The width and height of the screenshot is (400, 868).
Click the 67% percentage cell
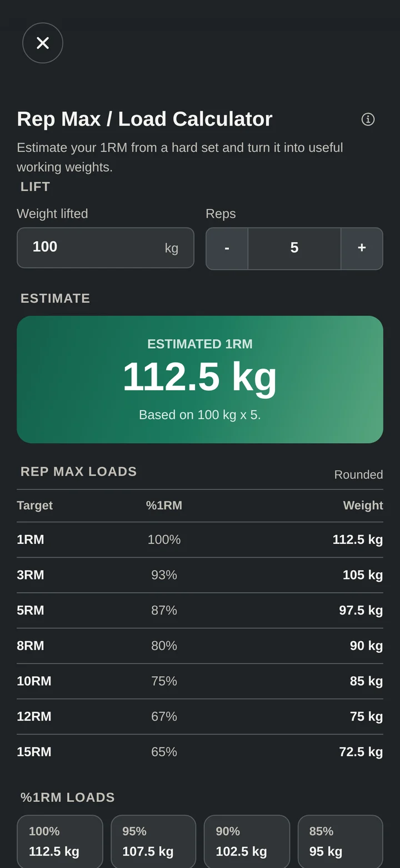click(x=164, y=717)
